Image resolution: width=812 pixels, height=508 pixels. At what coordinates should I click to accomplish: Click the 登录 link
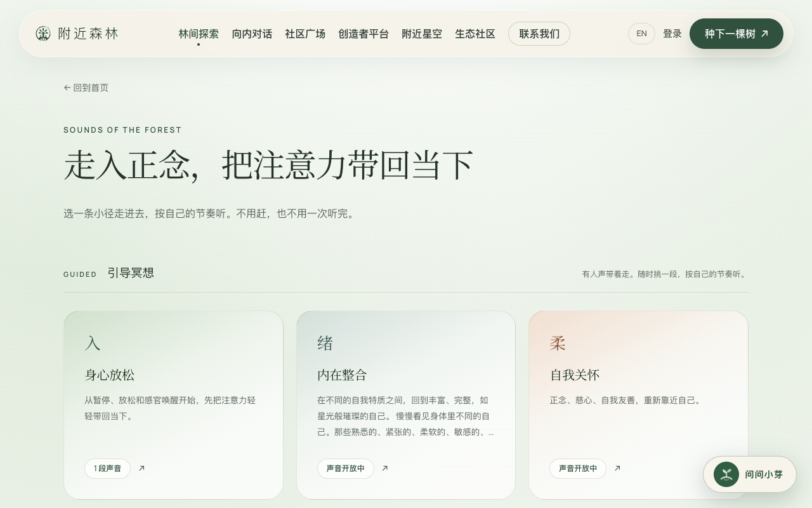click(672, 34)
